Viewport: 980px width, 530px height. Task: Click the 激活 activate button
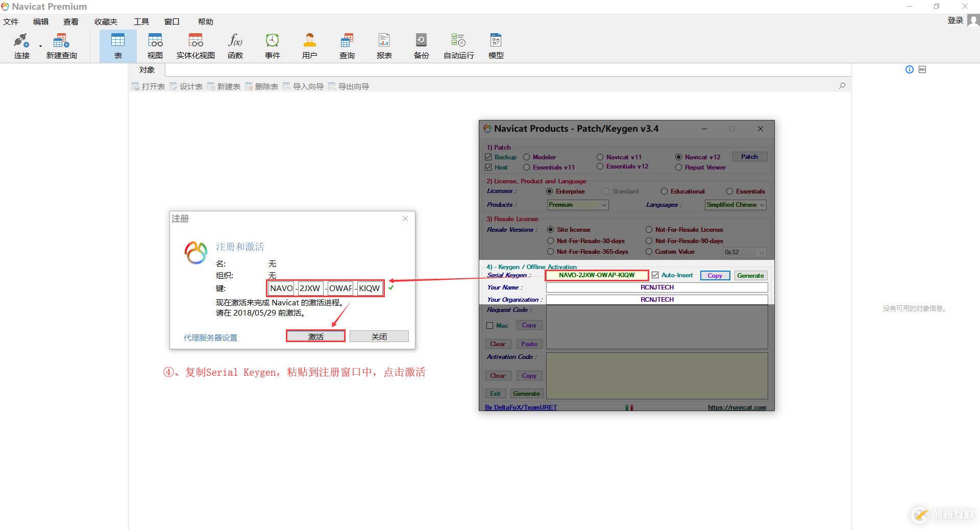click(x=315, y=336)
